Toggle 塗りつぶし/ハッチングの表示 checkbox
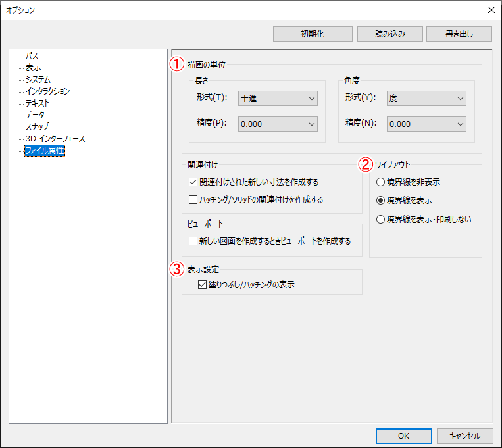 pos(203,285)
